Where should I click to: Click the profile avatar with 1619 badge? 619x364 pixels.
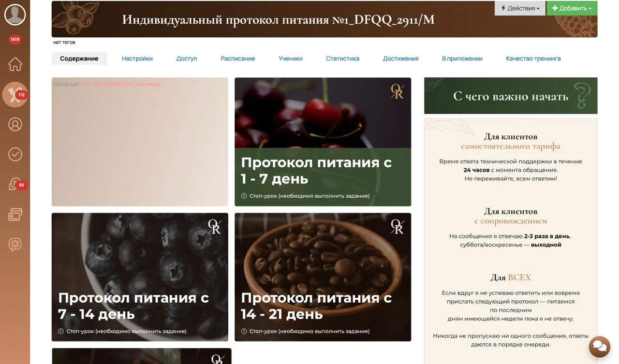coord(15,15)
